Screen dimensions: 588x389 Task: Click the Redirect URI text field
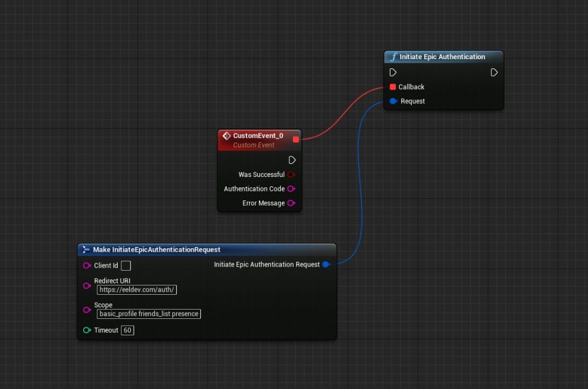coord(137,290)
